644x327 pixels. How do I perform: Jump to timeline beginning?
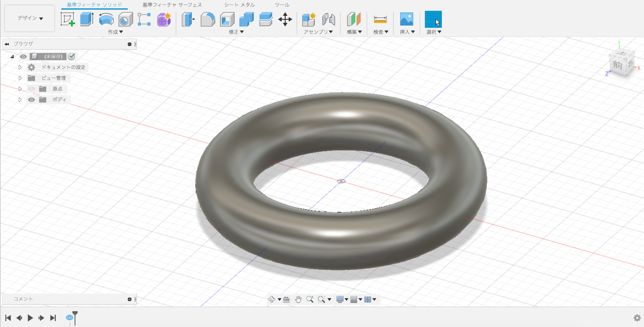(x=8, y=318)
